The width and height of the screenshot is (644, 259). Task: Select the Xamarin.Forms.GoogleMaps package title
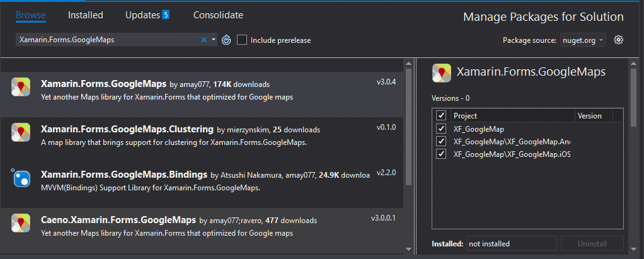click(103, 84)
